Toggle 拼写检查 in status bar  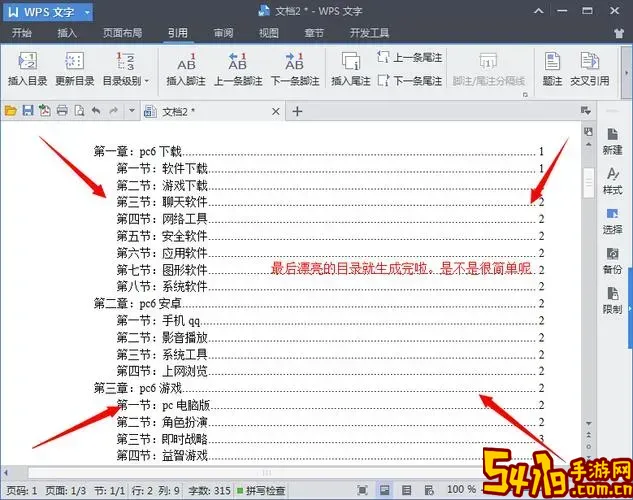[261, 490]
